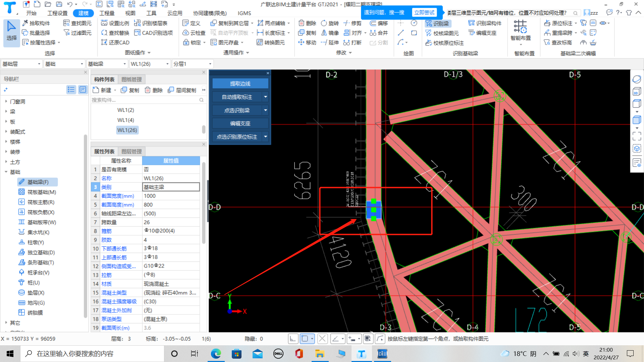Click the 旋转 rotate tool
The height and width of the screenshot is (362, 644).
(330, 23)
